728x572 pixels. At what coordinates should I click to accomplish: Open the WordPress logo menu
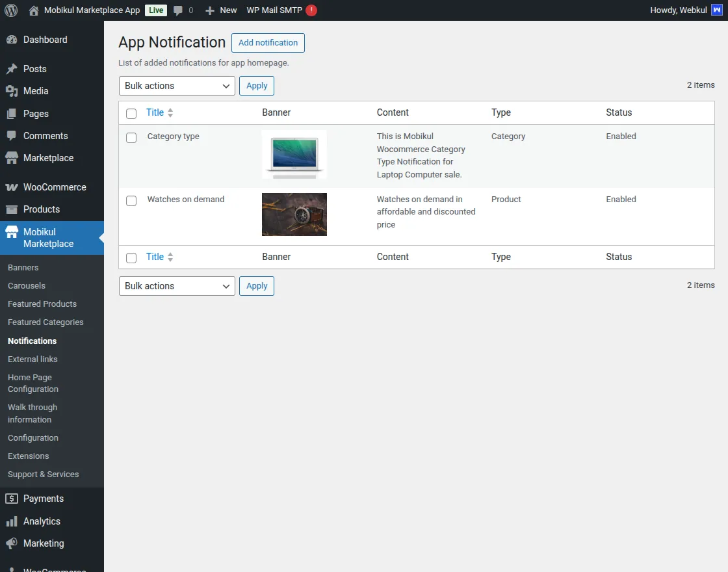tap(10, 10)
